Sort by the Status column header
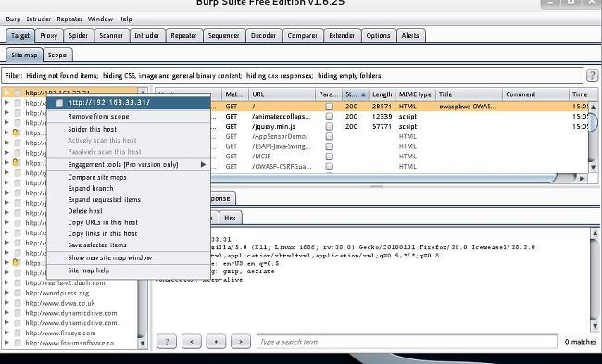Viewport: 602px width, 364px height. click(356, 94)
